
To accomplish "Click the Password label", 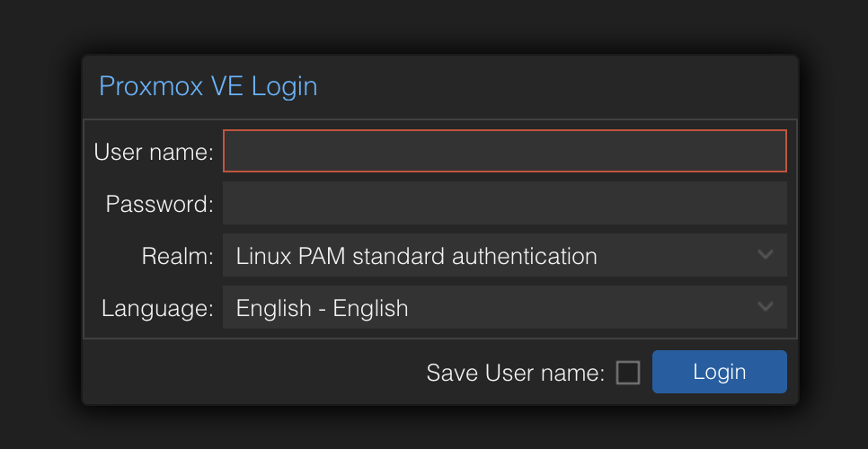I will click(x=159, y=204).
